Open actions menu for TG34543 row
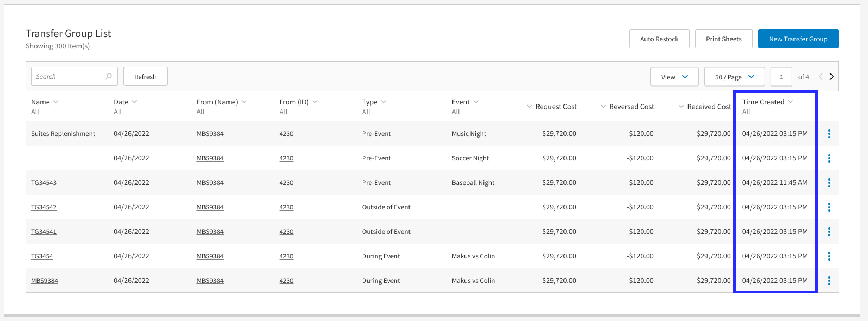This screenshot has height=321, width=868. (829, 183)
